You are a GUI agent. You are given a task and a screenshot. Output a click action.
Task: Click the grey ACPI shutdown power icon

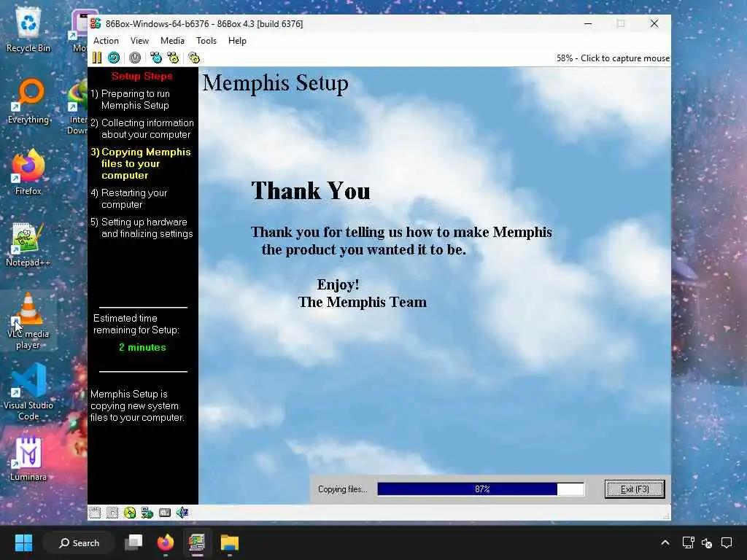135,58
